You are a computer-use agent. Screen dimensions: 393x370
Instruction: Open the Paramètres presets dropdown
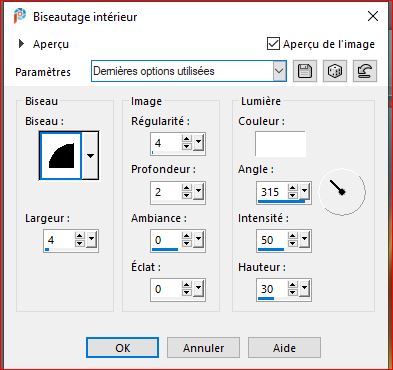[279, 71]
